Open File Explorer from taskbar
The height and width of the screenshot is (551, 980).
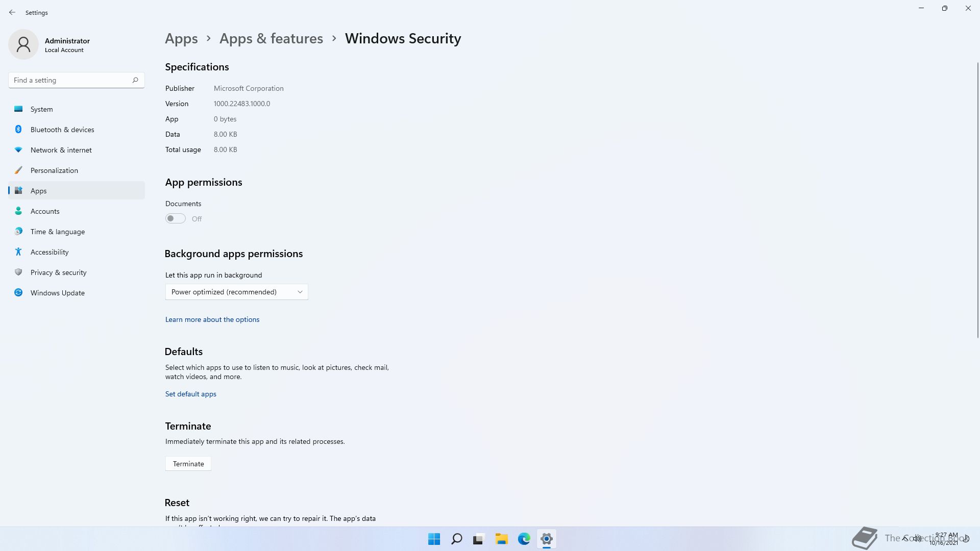[x=501, y=539]
